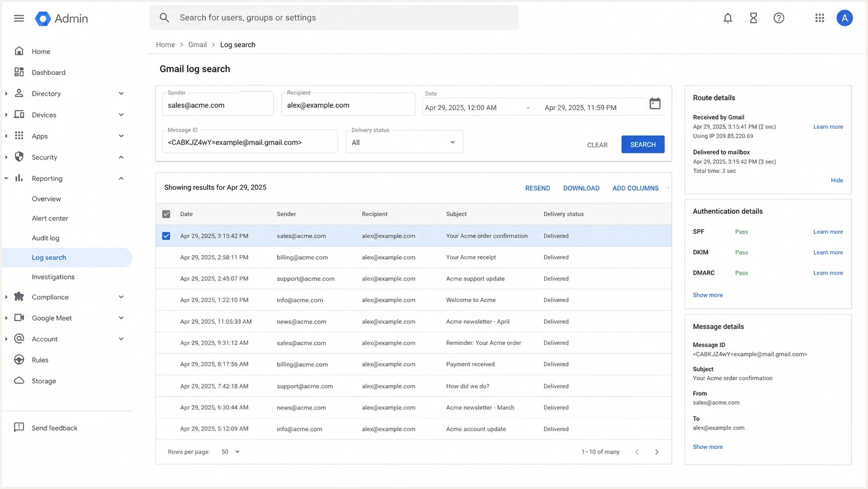Click the Recipient input field

click(x=348, y=103)
